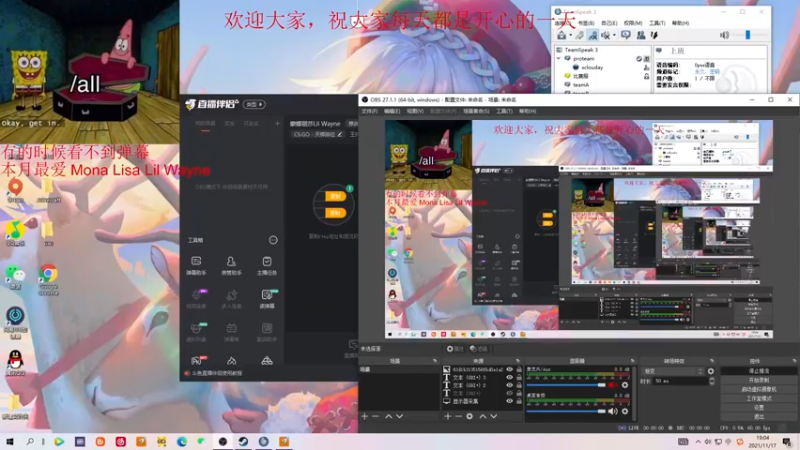Click the 滤镜 filters button above sources
800x450 pixels.
click(x=479, y=349)
